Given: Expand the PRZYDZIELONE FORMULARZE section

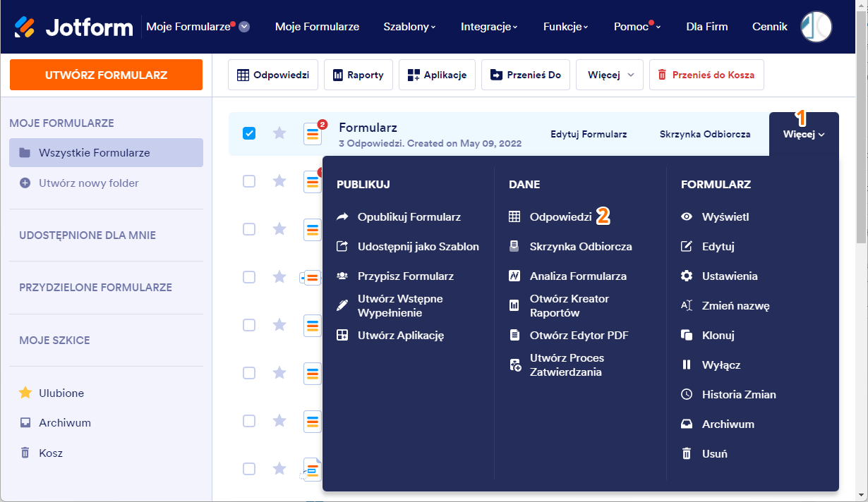Looking at the screenshot, I should 95,288.
